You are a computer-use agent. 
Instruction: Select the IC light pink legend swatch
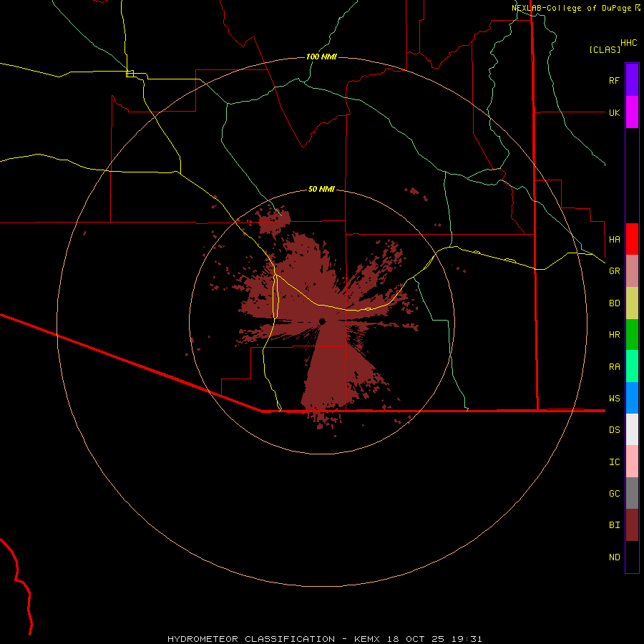[x=632, y=462]
